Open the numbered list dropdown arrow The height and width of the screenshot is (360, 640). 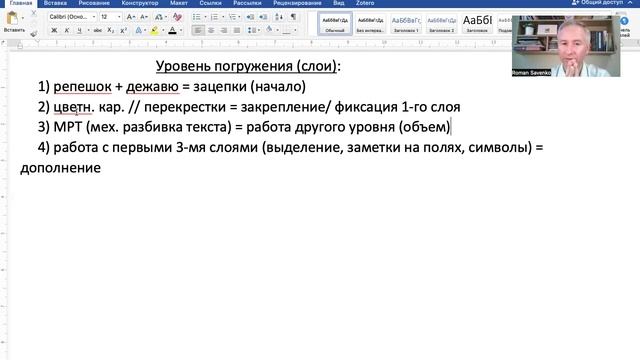[223, 17]
